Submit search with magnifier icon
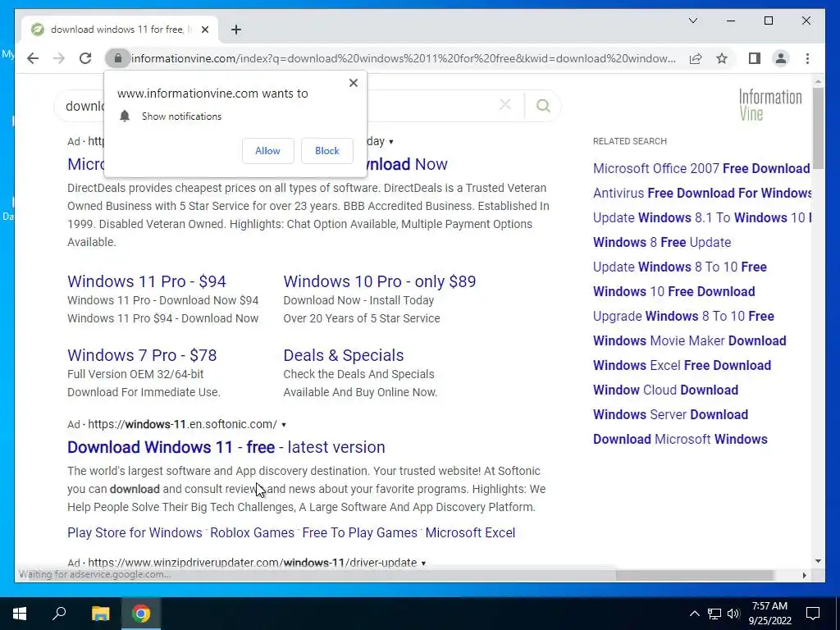 click(543, 106)
